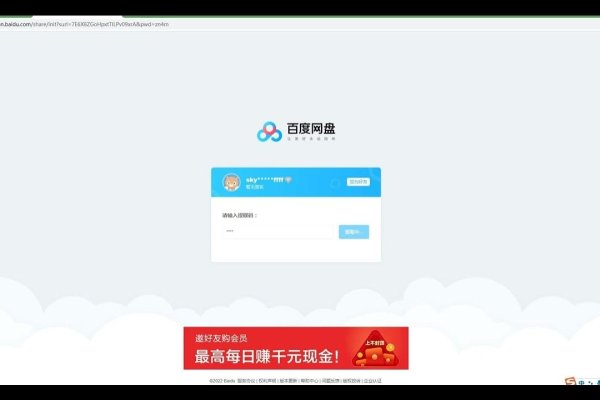Click the 加为好友 add friend button
The width and height of the screenshot is (600, 400).
click(358, 182)
